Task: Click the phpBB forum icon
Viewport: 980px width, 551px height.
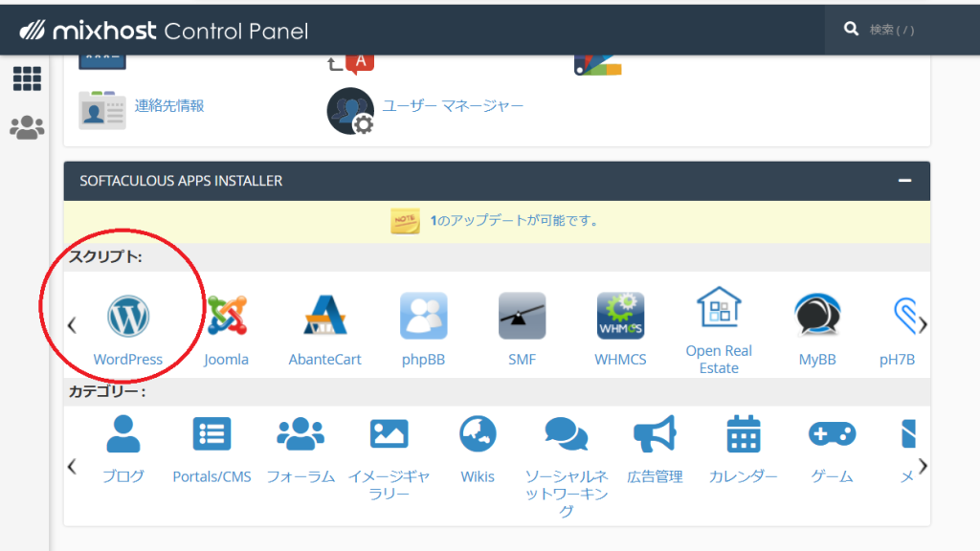Action: [x=423, y=317]
